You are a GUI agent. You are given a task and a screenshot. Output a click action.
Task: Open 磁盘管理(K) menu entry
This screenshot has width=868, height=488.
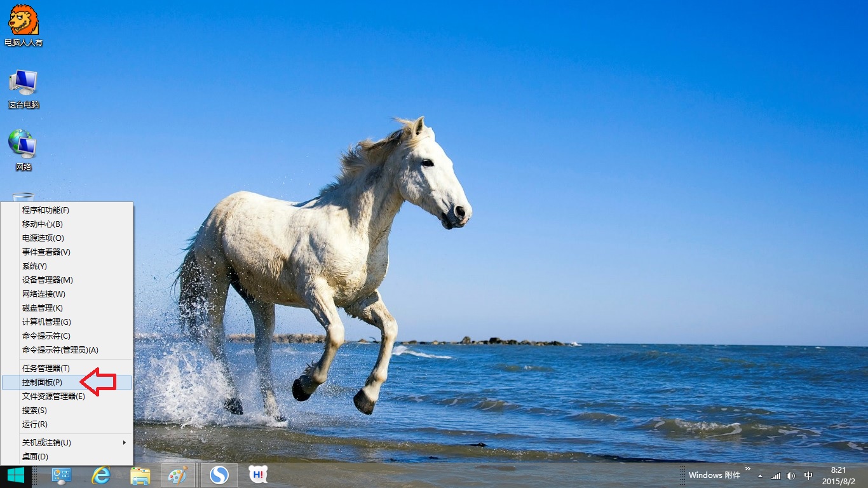tap(67, 308)
